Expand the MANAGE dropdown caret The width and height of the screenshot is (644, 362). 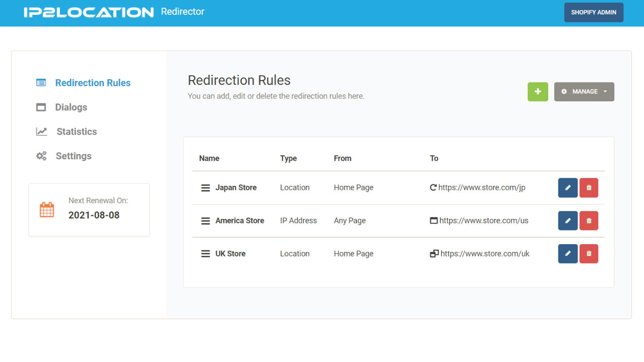click(605, 92)
